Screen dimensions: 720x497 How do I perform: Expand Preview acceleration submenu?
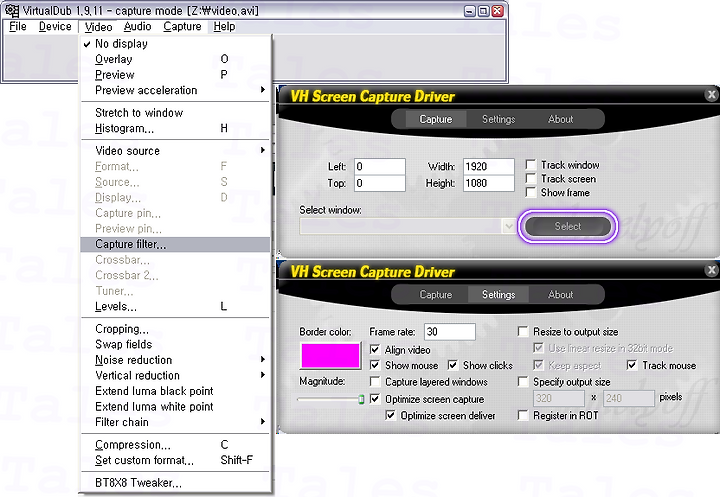[175, 90]
